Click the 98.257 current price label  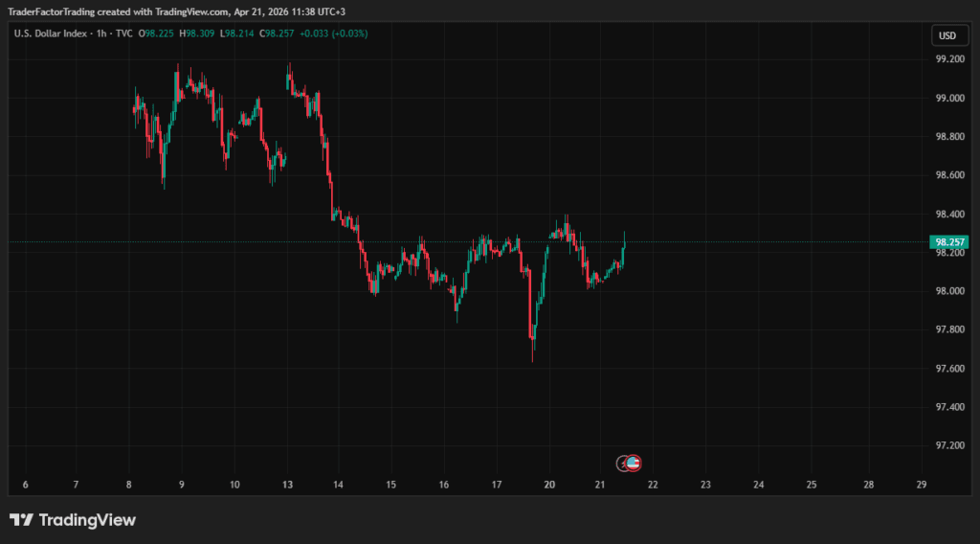pos(948,242)
